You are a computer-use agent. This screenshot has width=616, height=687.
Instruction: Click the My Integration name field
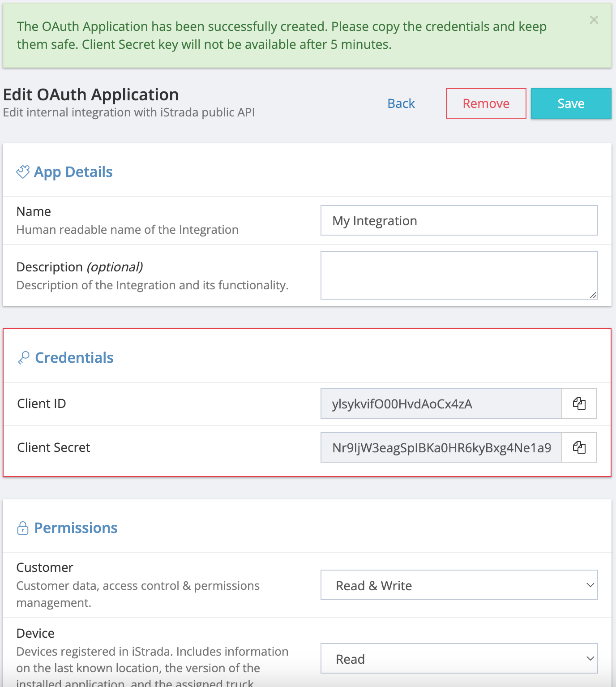pos(458,220)
